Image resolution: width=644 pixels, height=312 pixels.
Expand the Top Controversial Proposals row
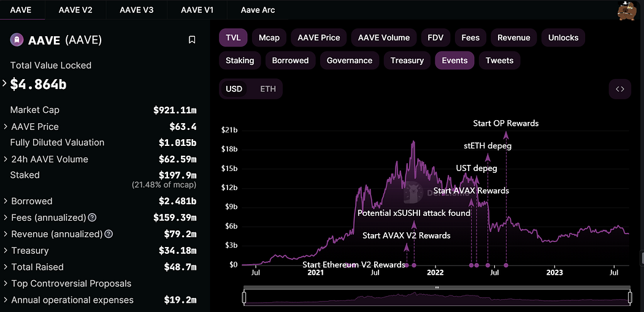click(5, 284)
